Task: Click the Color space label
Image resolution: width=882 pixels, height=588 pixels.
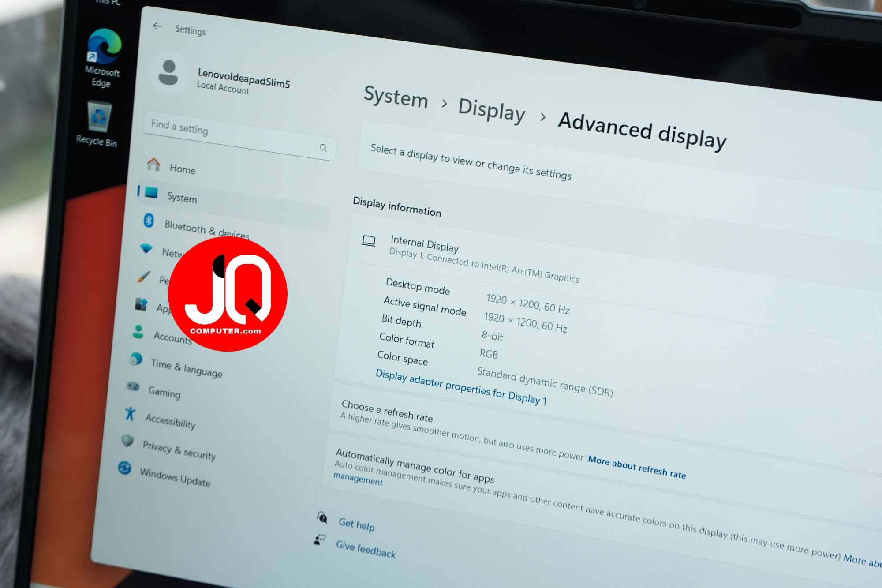Action: point(402,358)
